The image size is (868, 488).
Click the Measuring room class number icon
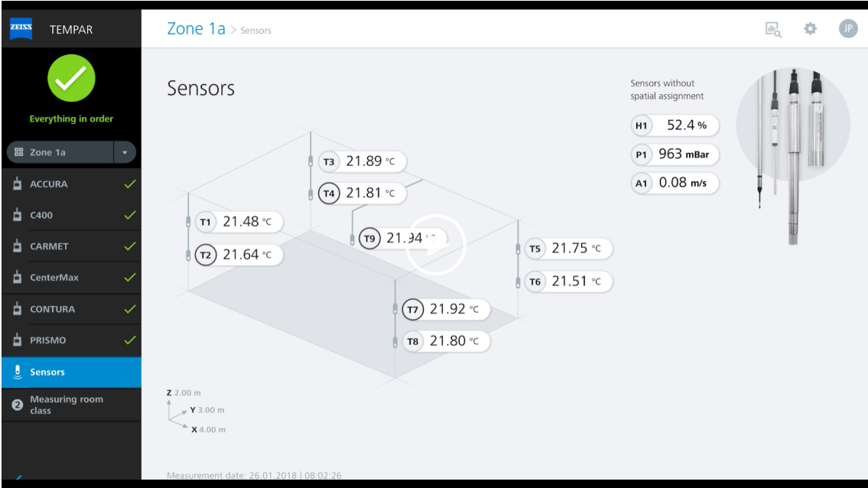(17, 405)
